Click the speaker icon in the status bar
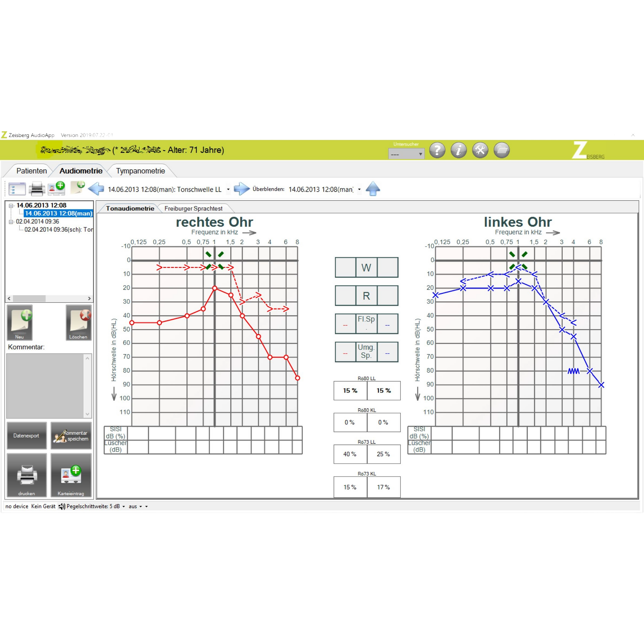This screenshot has width=644, height=644. point(62,506)
